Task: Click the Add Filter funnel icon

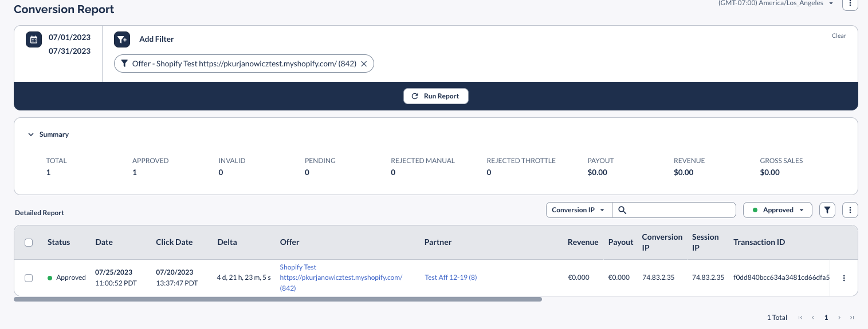Action: click(122, 39)
